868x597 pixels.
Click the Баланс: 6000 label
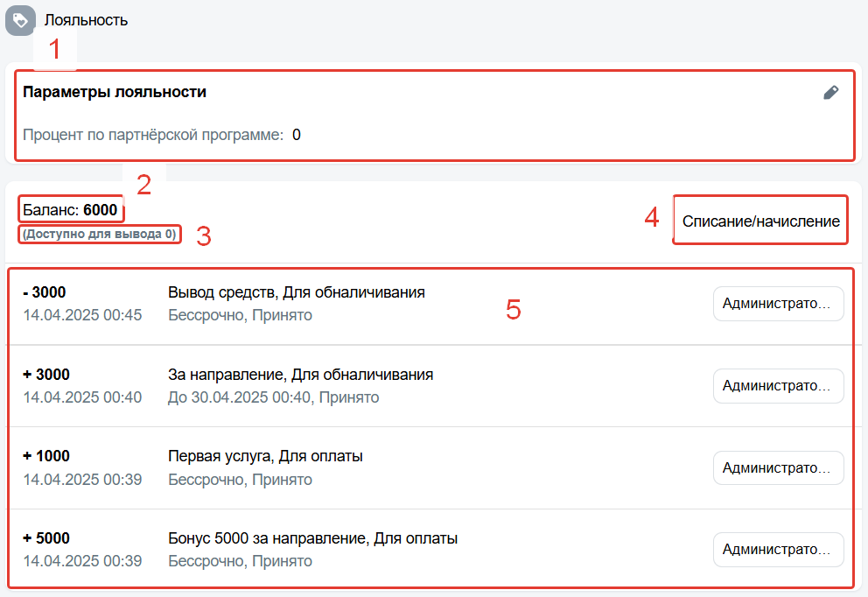(70, 210)
